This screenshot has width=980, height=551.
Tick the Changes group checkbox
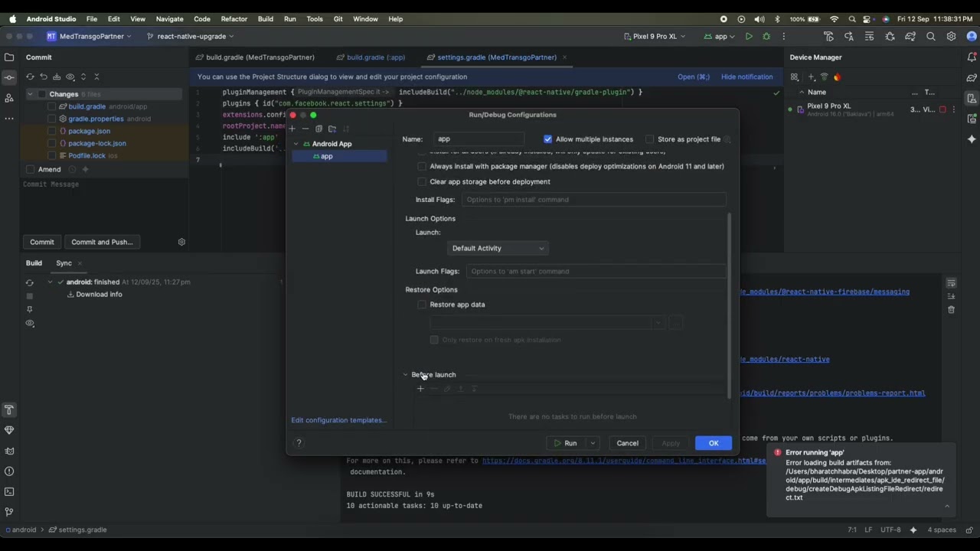click(41, 94)
